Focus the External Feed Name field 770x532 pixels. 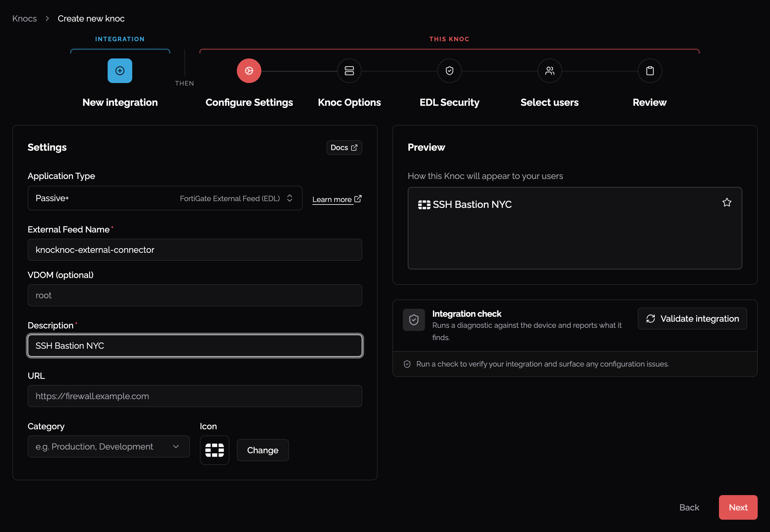pos(195,250)
